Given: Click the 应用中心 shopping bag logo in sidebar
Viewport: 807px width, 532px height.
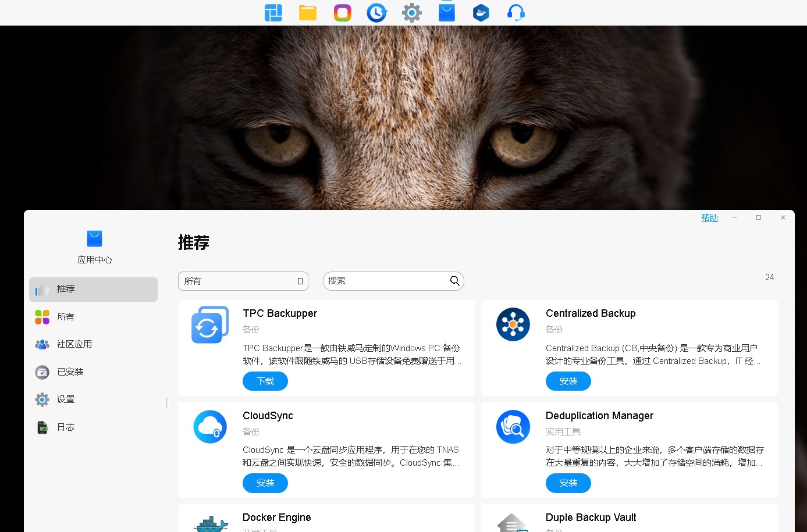Looking at the screenshot, I should click(94, 238).
